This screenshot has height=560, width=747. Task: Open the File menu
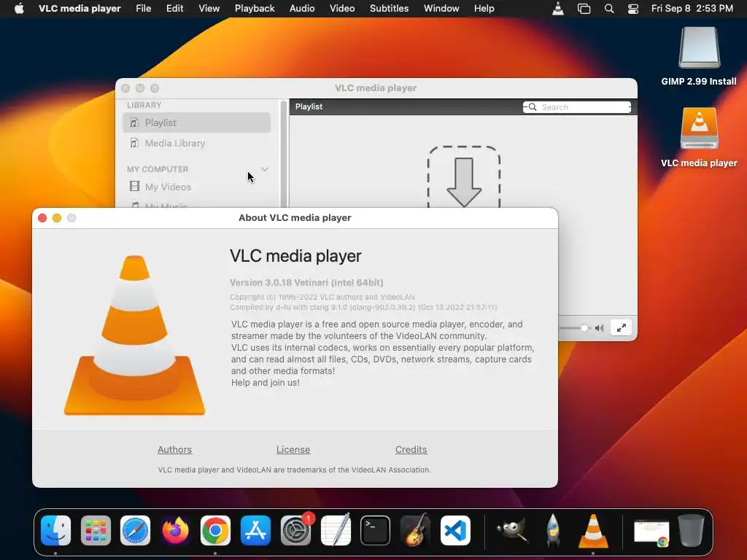144,9
